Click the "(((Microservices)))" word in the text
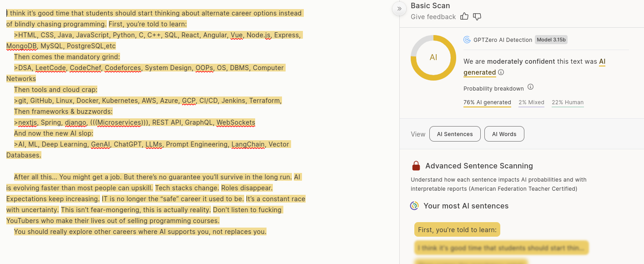This screenshot has width=644, height=264. tap(119, 122)
